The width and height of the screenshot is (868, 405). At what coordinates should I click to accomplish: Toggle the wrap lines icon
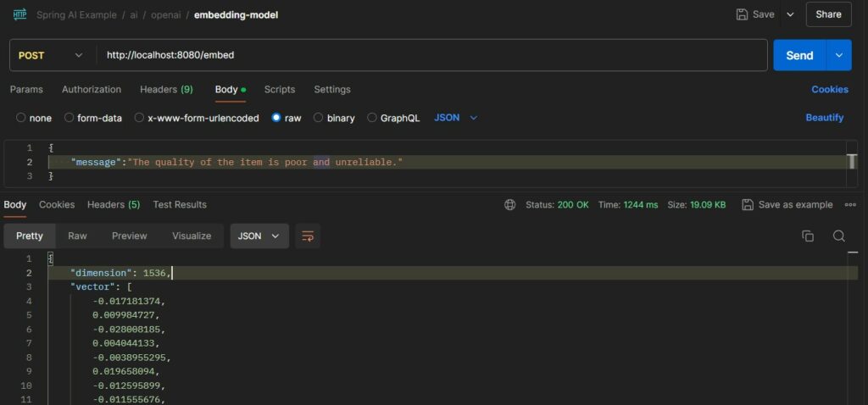click(x=307, y=236)
